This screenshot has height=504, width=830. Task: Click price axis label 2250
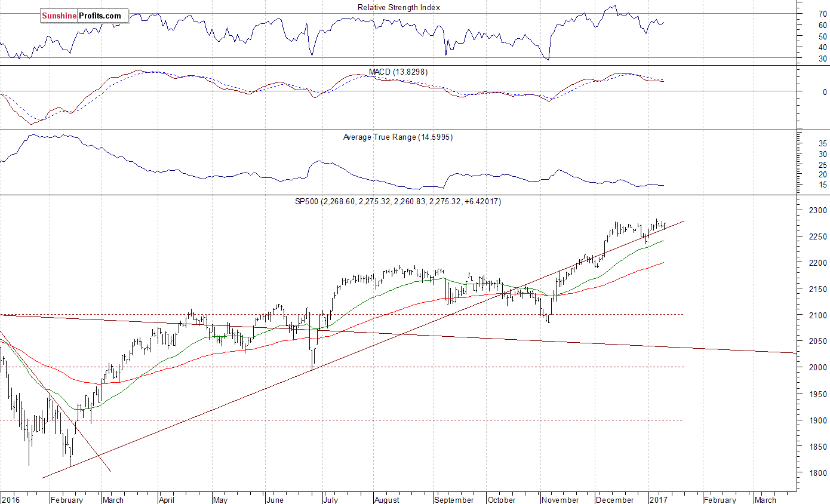point(818,237)
